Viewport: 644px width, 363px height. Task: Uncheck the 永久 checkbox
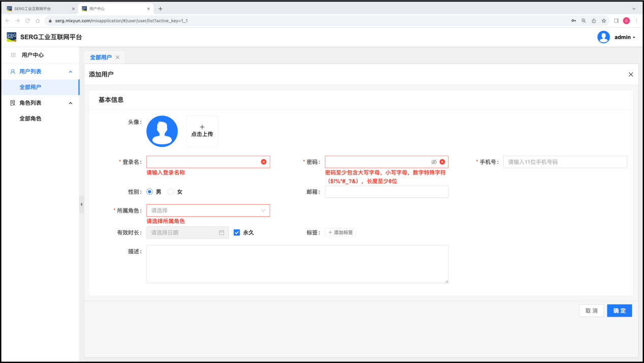237,233
